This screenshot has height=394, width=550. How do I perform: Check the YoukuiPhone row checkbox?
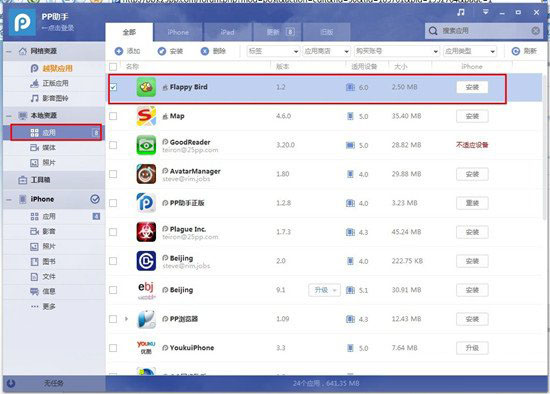113,348
